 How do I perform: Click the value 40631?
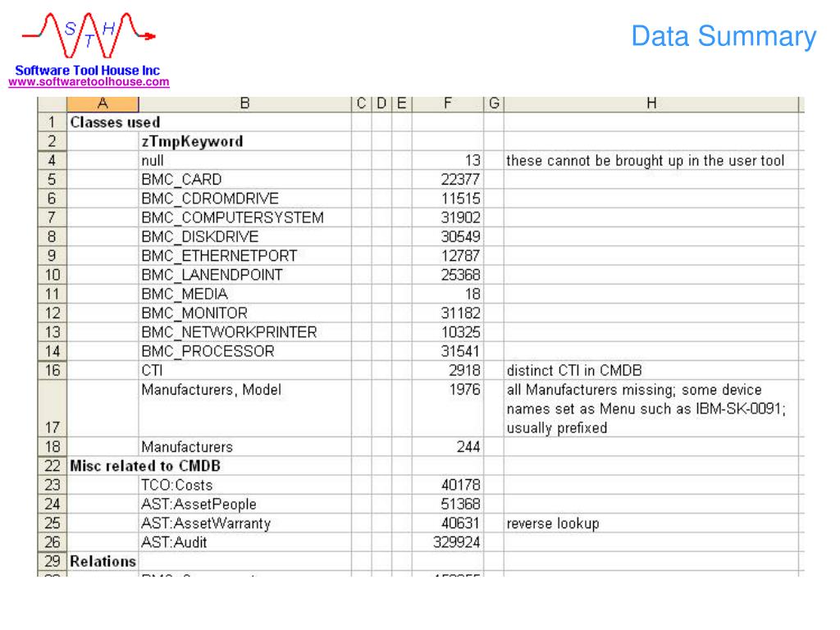pyautogui.click(x=460, y=523)
